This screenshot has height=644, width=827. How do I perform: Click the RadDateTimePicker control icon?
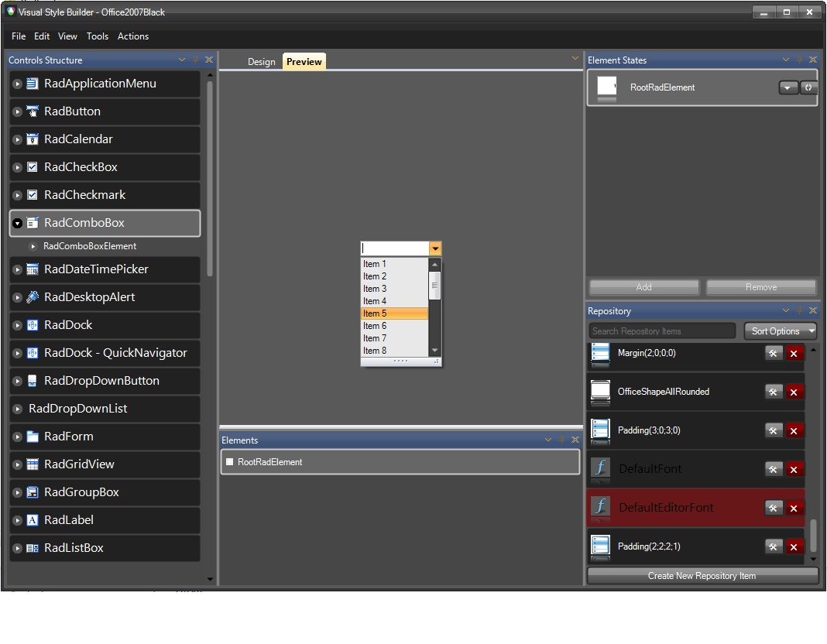click(33, 270)
